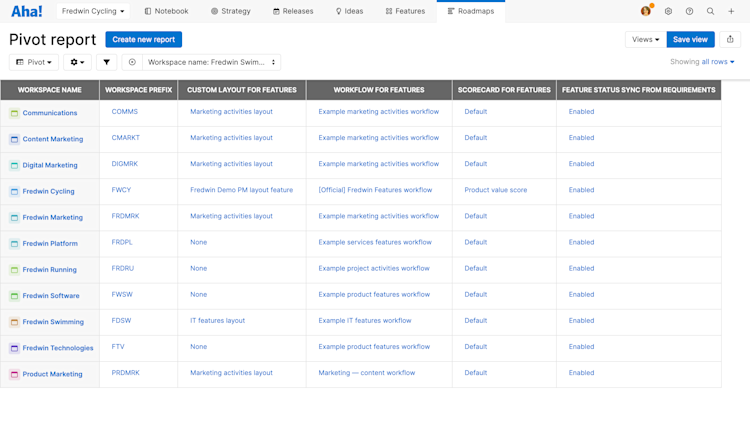Click Product value score cell
The height and width of the screenshot is (439, 750).
[496, 190]
